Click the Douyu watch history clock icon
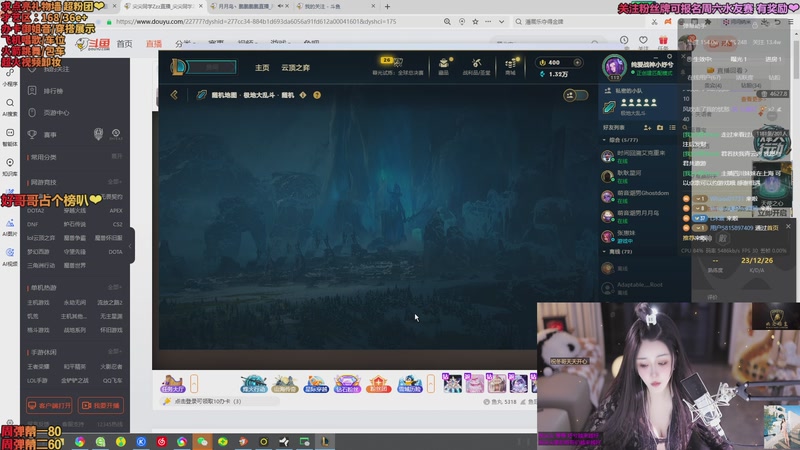The width and height of the screenshot is (800, 450). tap(624, 40)
